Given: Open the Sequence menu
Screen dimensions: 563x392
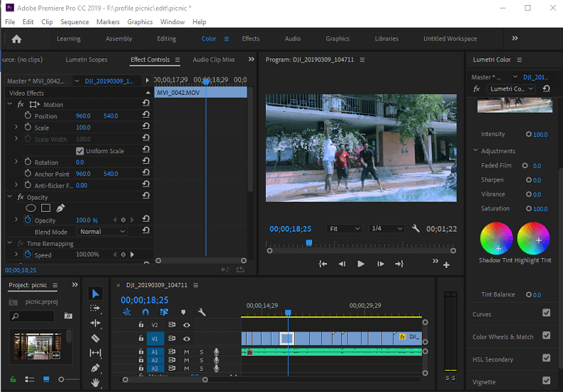Looking at the screenshot, I should click(75, 22).
